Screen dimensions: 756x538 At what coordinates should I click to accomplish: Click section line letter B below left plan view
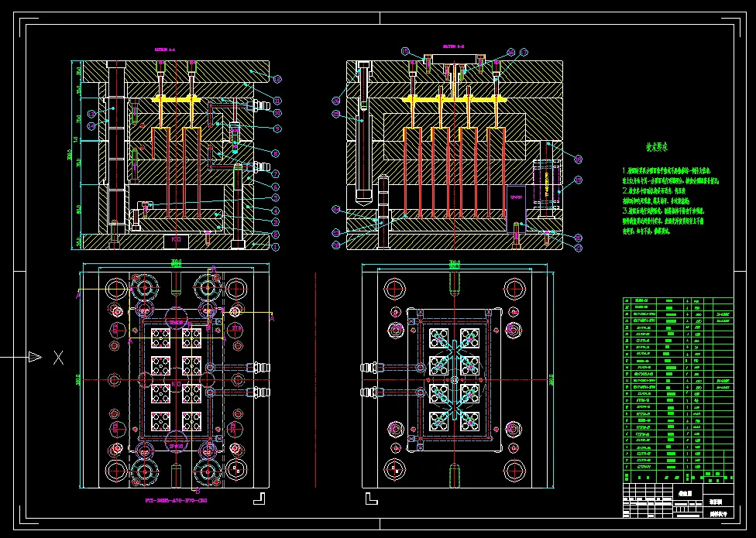point(198,491)
